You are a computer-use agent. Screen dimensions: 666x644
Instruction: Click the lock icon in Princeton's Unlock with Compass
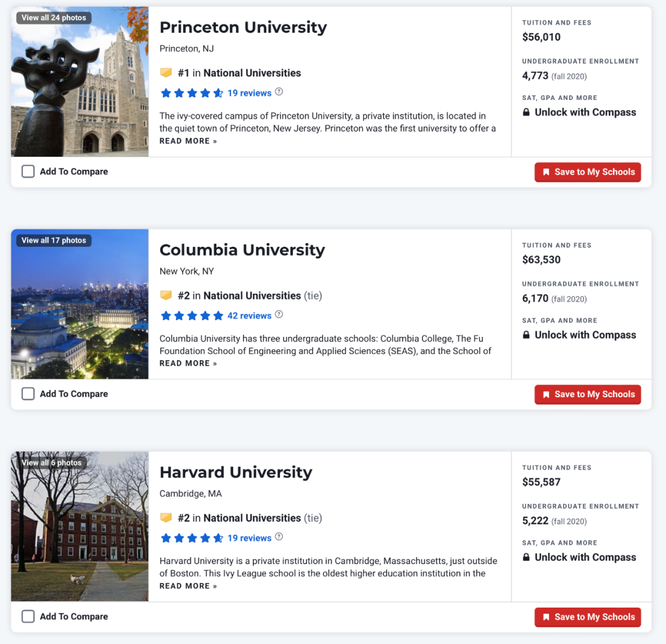coord(526,112)
